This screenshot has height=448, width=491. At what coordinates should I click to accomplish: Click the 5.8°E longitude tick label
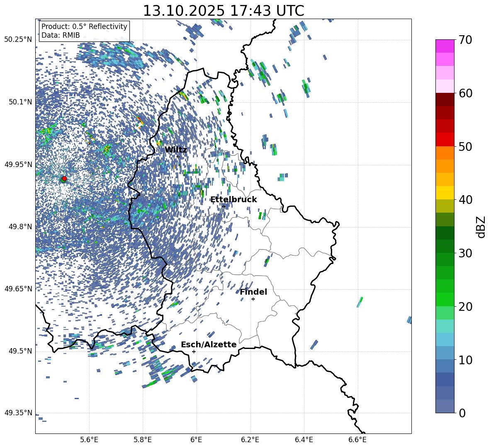pos(143,440)
